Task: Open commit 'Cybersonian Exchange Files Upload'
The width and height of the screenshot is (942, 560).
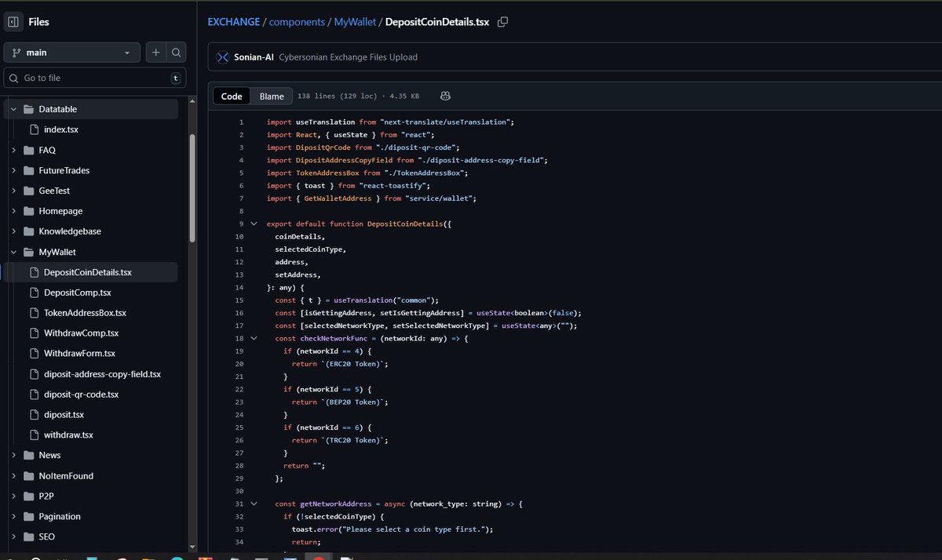Action: 348,57
